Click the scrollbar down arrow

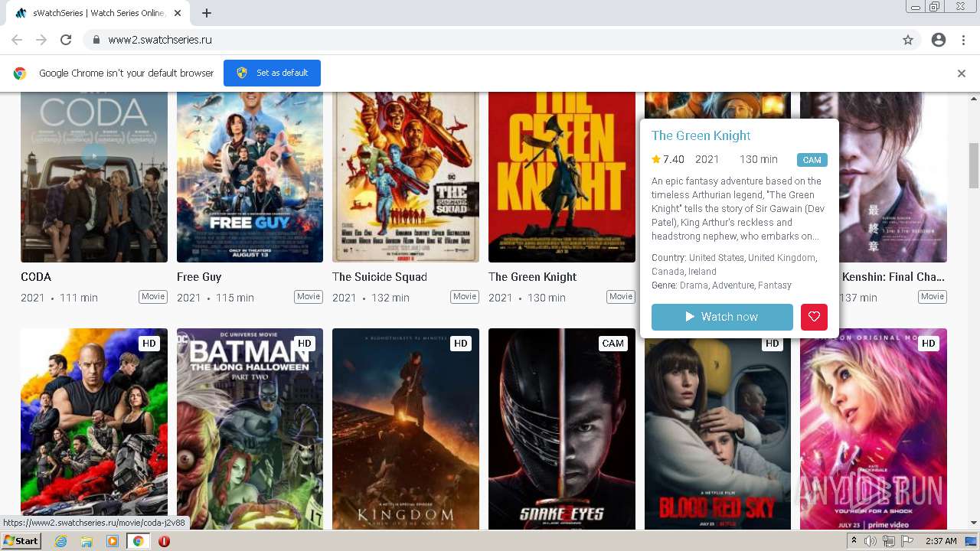click(x=974, y=523)
